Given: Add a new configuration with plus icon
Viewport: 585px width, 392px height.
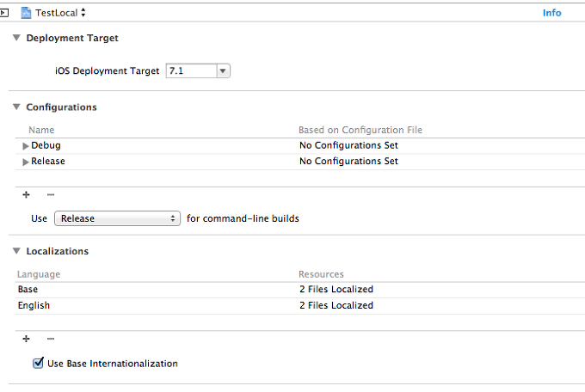Looking at the screenshot, I should coord(26,194).
